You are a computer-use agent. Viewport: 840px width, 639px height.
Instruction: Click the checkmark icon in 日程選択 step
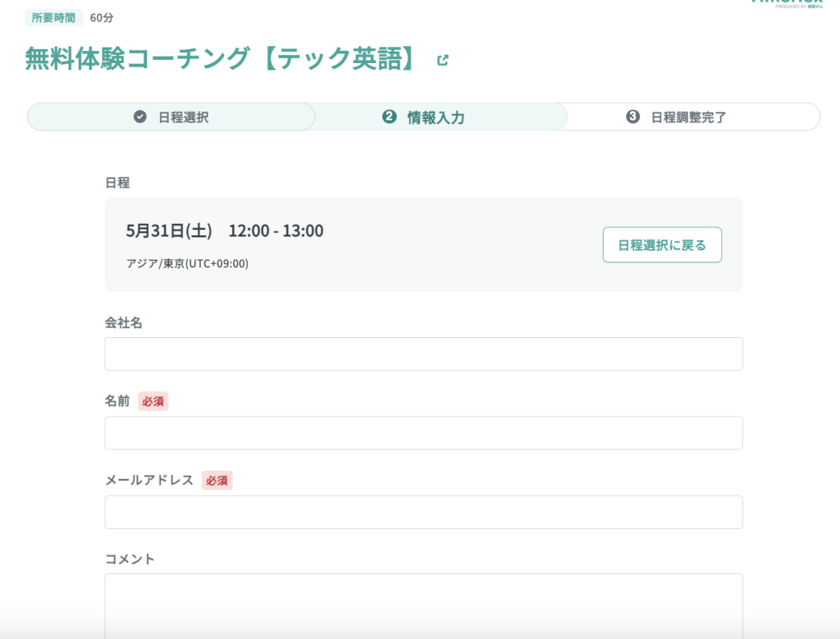pos(140,117)
